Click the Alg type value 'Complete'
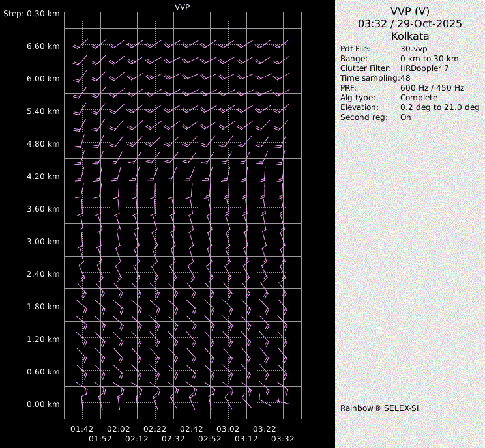This screenshot has width=485, height=448. click(x=419, y=98)
